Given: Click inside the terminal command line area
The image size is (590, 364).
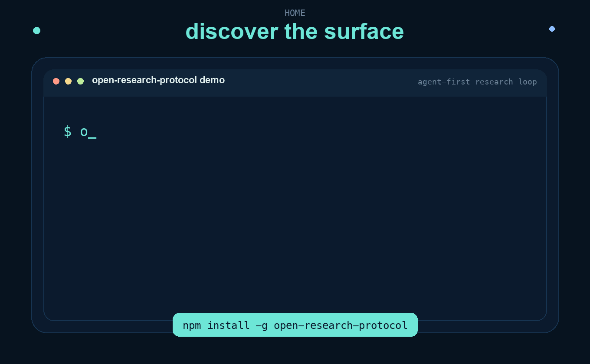Looking at the screenshot, I should tap(174, 131).
